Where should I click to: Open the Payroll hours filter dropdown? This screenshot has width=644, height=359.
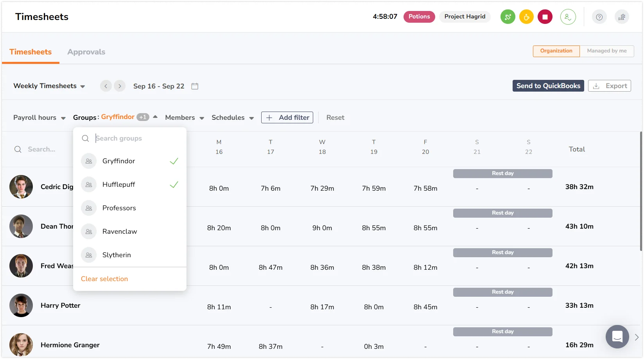(39, 118)
